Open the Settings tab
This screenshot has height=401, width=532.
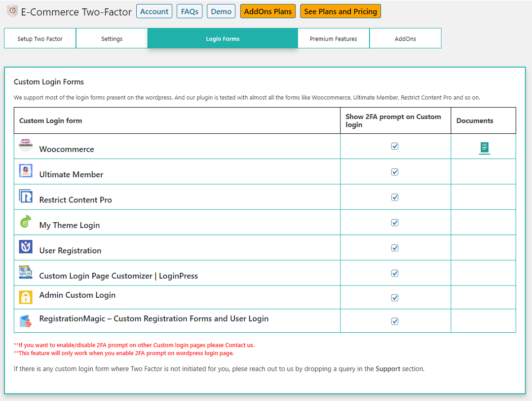(112, 39)
